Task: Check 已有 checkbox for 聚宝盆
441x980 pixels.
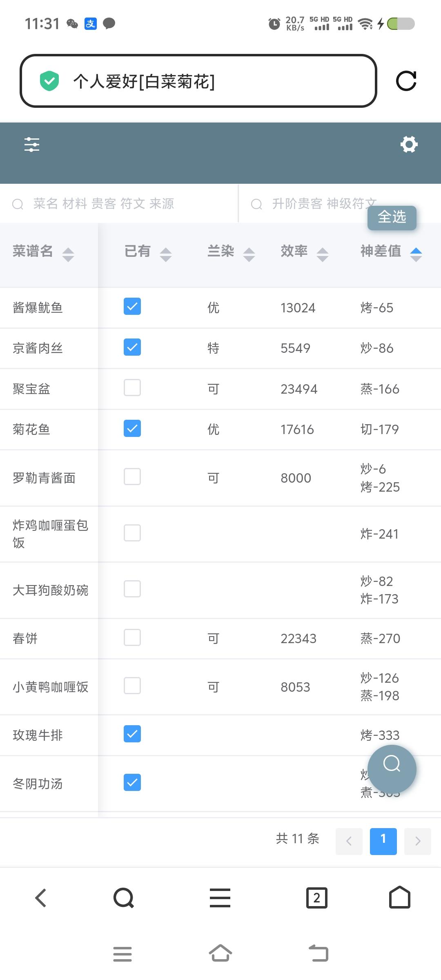Action: [132, 388]
